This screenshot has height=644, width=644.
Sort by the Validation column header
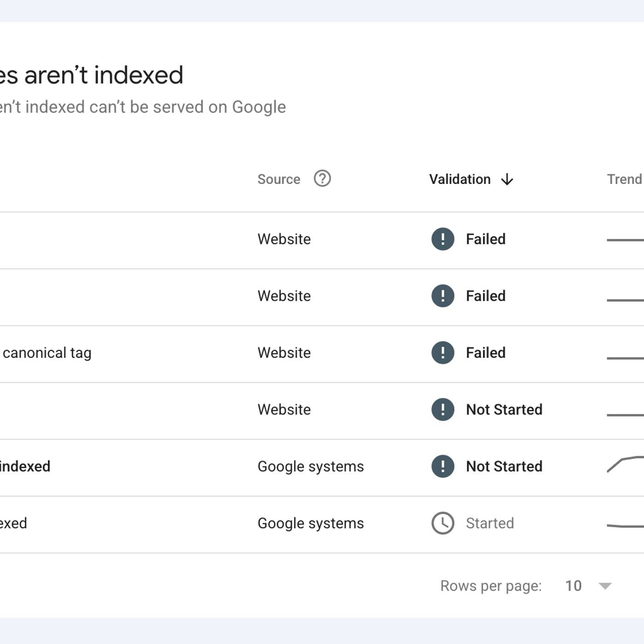pyautogui.click(x=460, y=179)
